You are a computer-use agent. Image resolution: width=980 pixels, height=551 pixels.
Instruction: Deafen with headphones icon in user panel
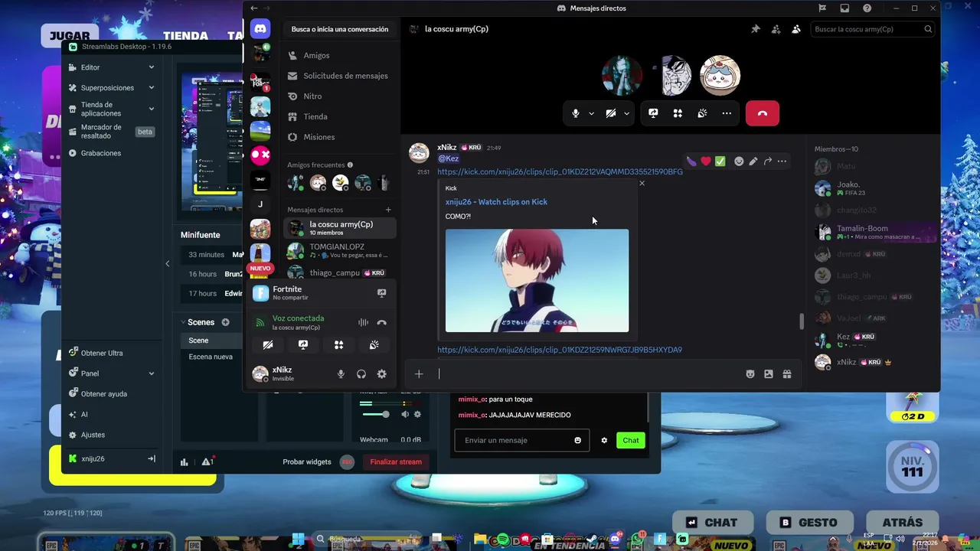click(x=361, y=374)
